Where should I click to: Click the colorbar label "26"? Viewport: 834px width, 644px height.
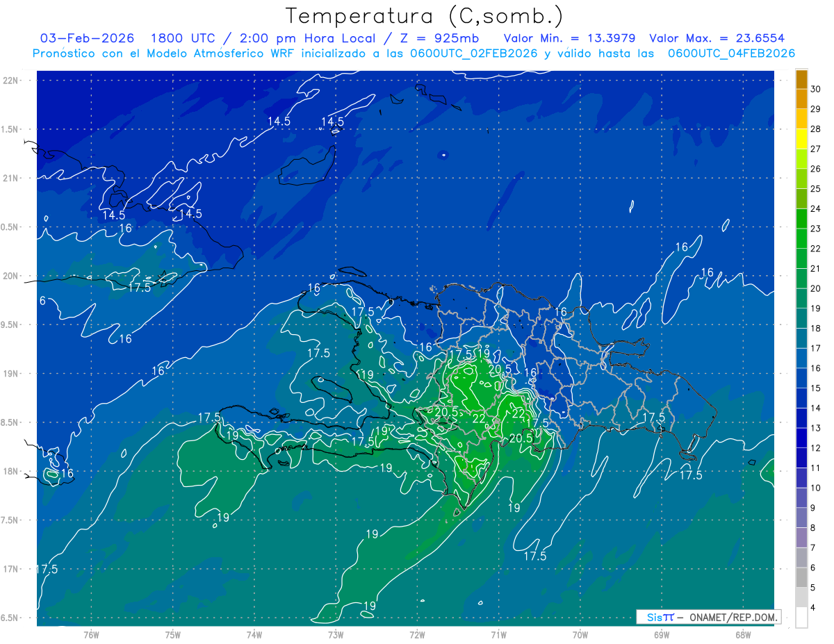(816, 169)
